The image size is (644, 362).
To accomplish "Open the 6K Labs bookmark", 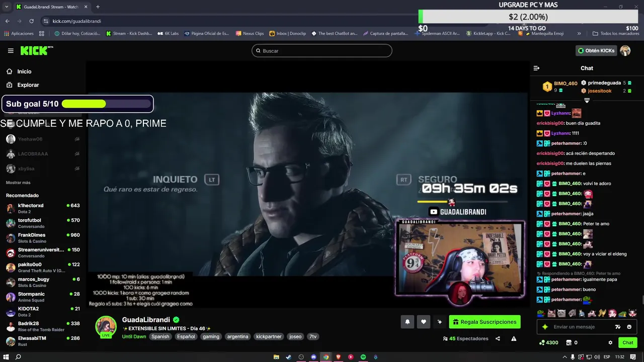I will [168, 34].
